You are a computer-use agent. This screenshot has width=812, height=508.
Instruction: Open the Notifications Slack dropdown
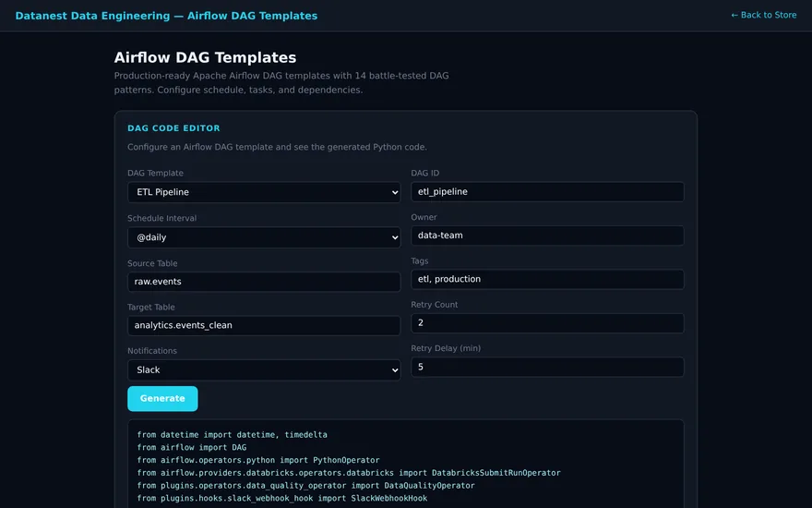click(264, 370)
